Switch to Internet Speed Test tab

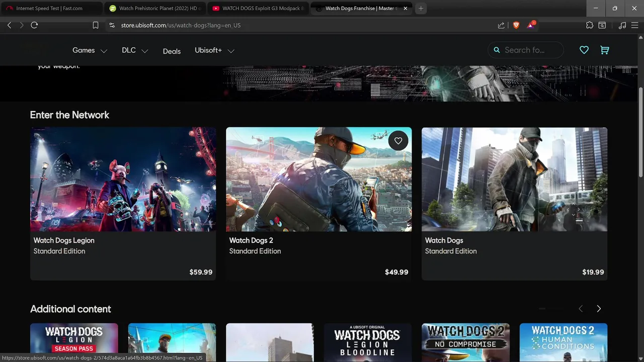point(51,8)
